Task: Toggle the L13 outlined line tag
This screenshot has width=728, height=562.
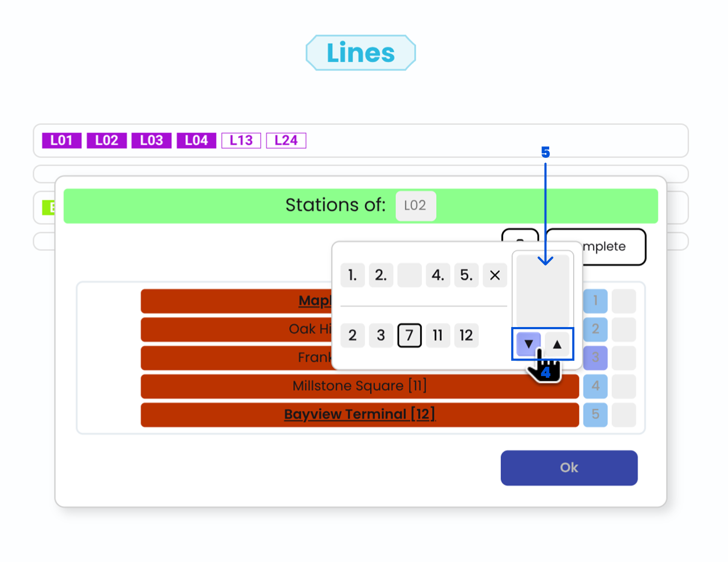Action: pos(241,140)
